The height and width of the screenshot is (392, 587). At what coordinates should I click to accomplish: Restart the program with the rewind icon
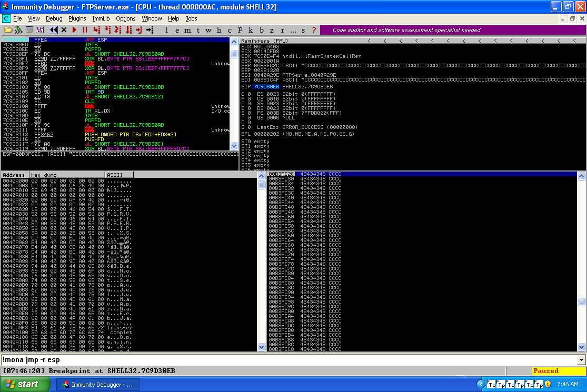[54, 30]
